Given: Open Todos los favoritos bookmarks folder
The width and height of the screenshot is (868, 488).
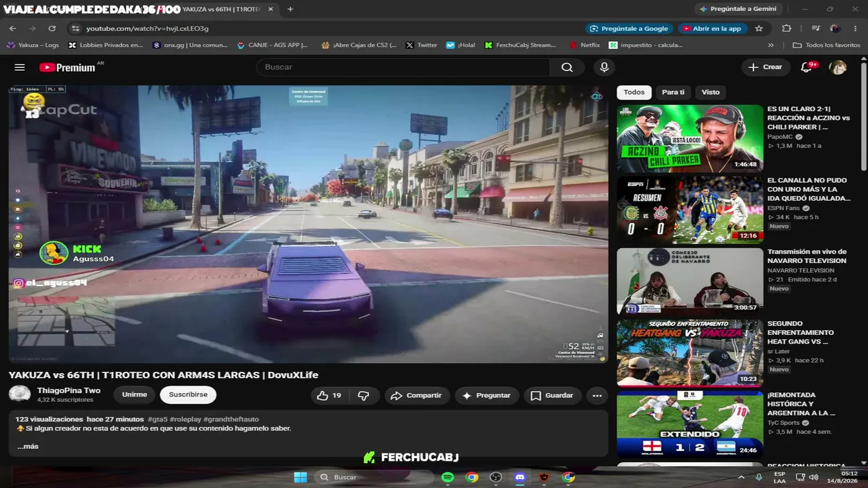Looking at the screenshot, I should pyautogui.click(x=827, y=45).
